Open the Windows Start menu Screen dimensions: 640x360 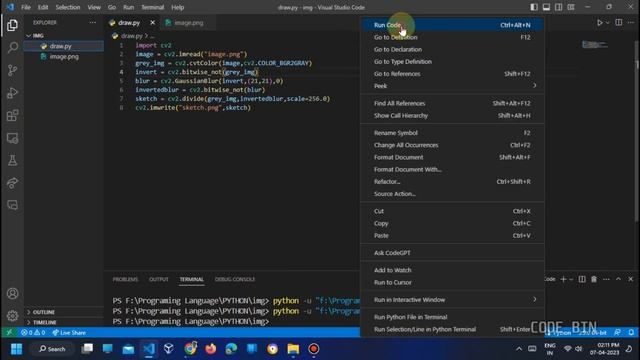click(16, 349)
